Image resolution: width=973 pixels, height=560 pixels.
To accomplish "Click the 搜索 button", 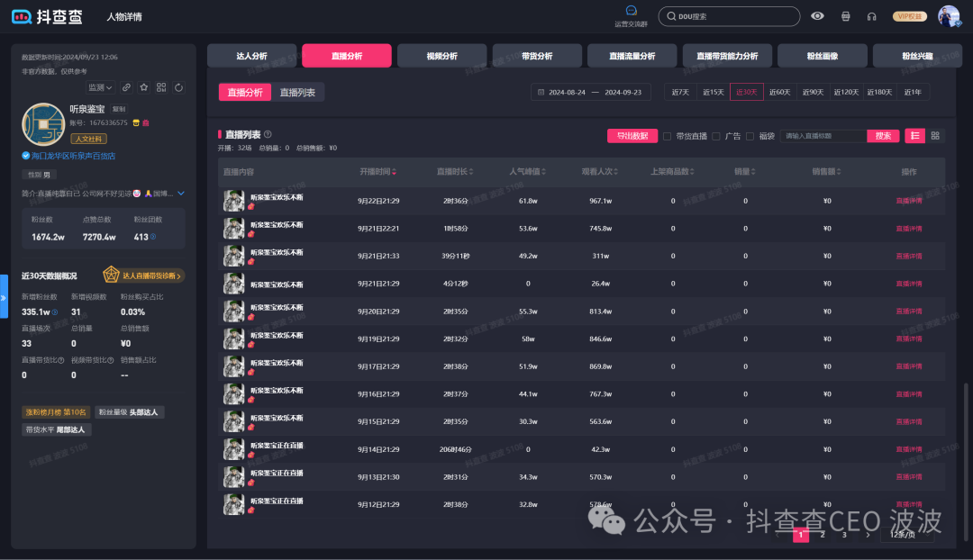I will pyautogui.click(x=883, y=136).
